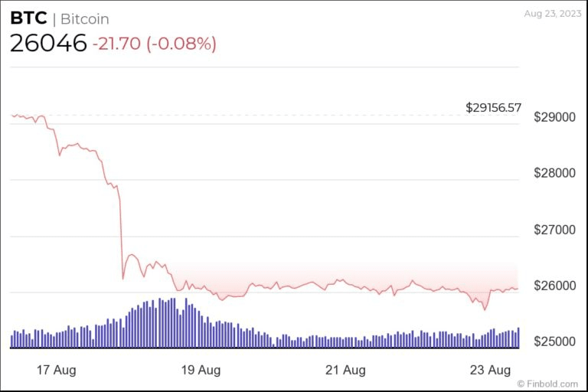The image size is (588, 392).
Task: Click the $27000 y-axis label
Action: click(554, 230)
